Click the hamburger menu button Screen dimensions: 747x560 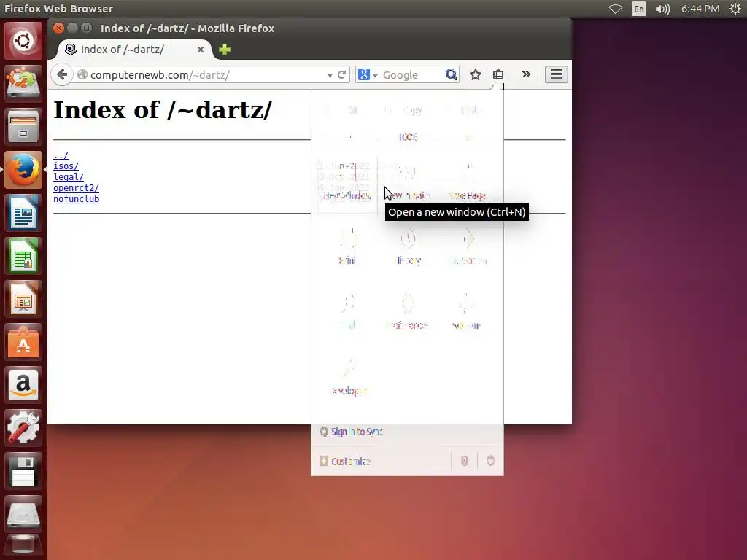tap(557, 74)
